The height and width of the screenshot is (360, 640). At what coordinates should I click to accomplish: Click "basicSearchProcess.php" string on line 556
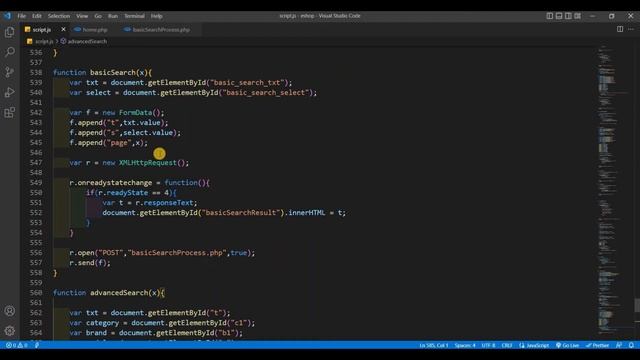[x=177, y=253]
